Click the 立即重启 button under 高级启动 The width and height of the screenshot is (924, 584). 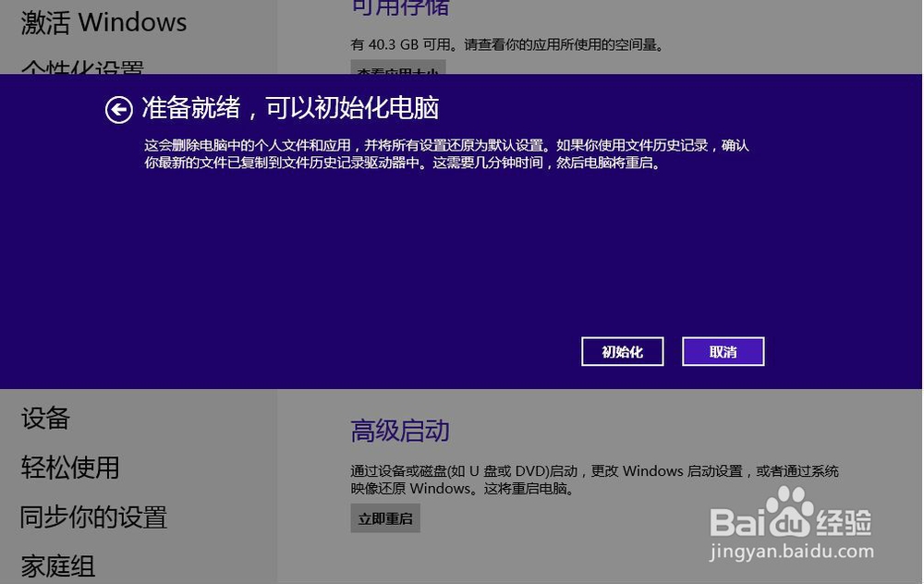[x=385, y=518]
